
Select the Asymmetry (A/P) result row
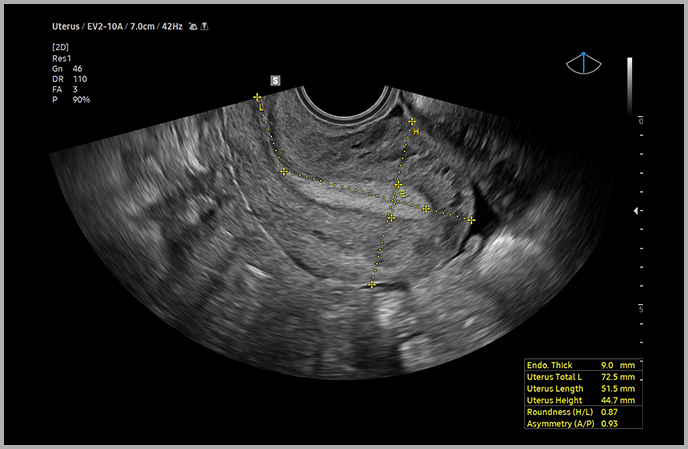[x=581, y=424]
